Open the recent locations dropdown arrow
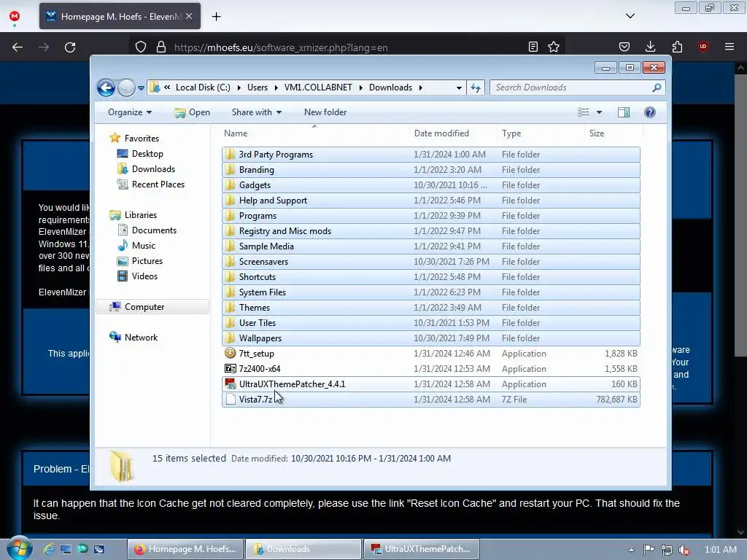 [141, 87]
